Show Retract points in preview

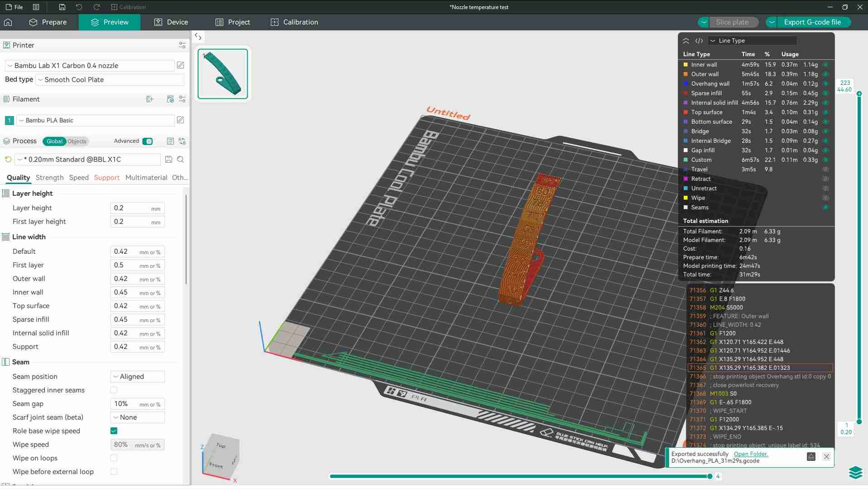click(825, 179)
